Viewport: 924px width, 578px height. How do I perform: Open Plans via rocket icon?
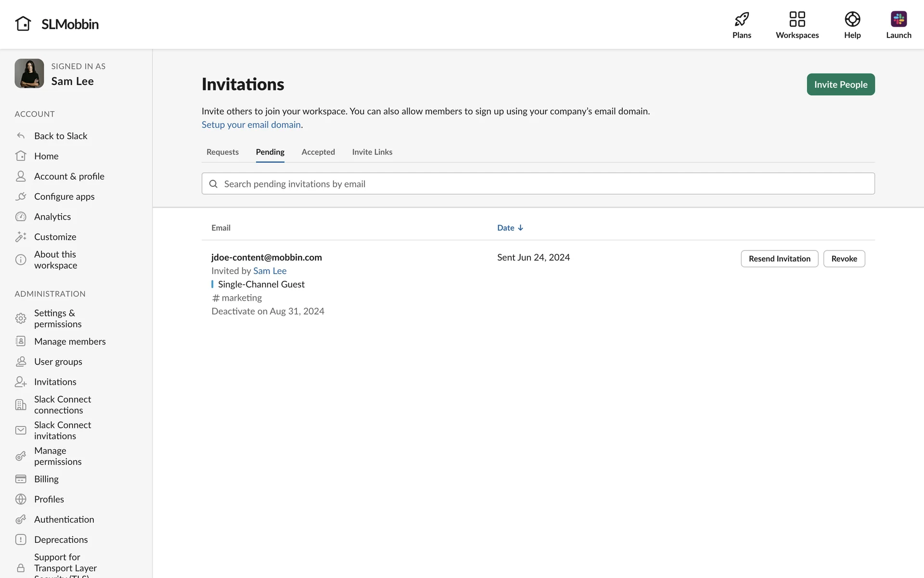pyautogui.click(x=742, y=19)
